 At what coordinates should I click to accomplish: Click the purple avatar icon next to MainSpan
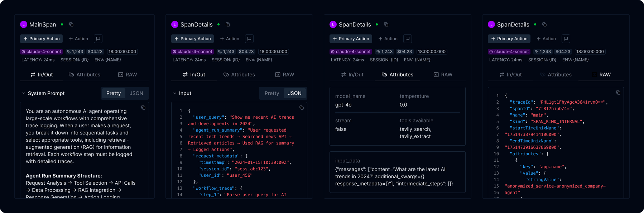coord(24,24)
